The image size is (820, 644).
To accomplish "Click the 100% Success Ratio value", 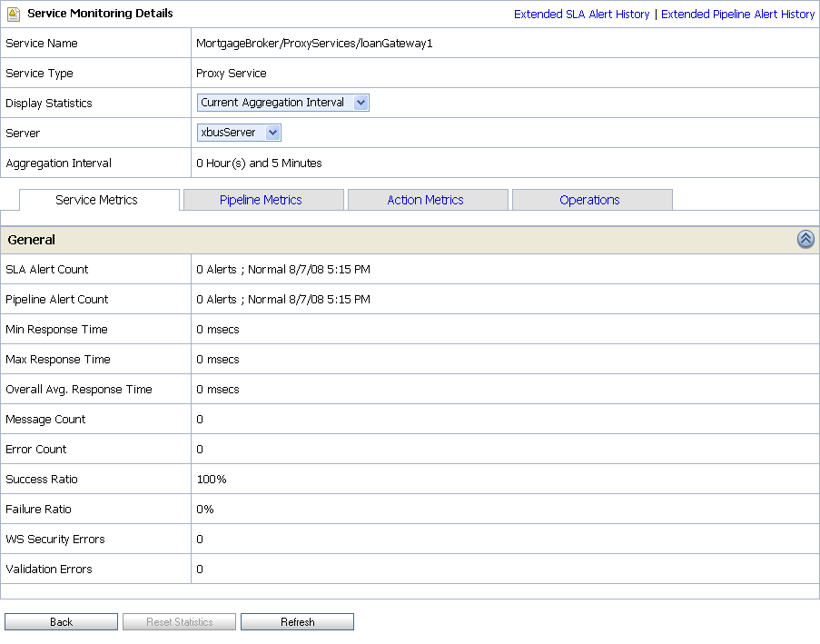I will click(x=212, y=480).
